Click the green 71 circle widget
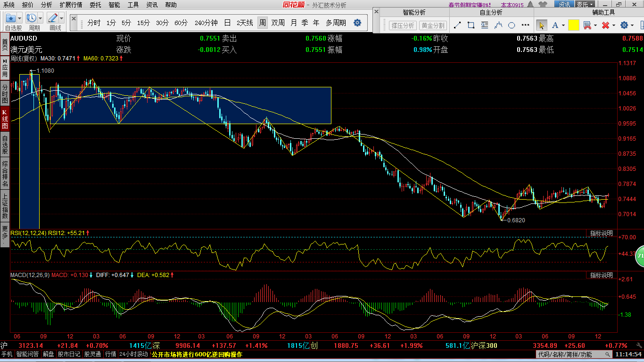The image size is (644, 362). point(640,255)
